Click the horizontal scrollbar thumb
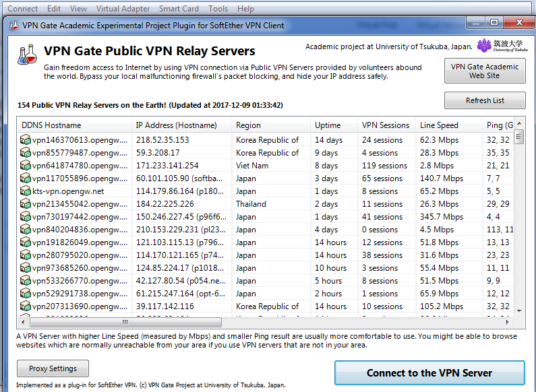Image resolution: width=536 pixels, height=392 pixels. coord(125,322)
